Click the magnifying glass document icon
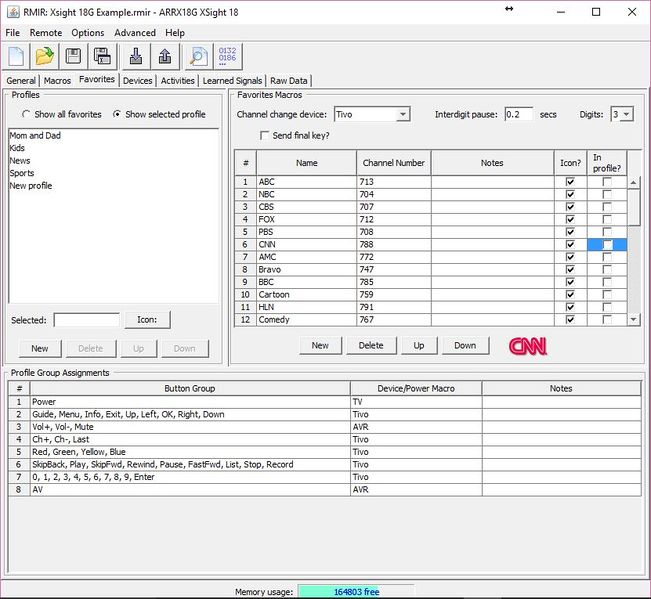 [x=199, y=56]
